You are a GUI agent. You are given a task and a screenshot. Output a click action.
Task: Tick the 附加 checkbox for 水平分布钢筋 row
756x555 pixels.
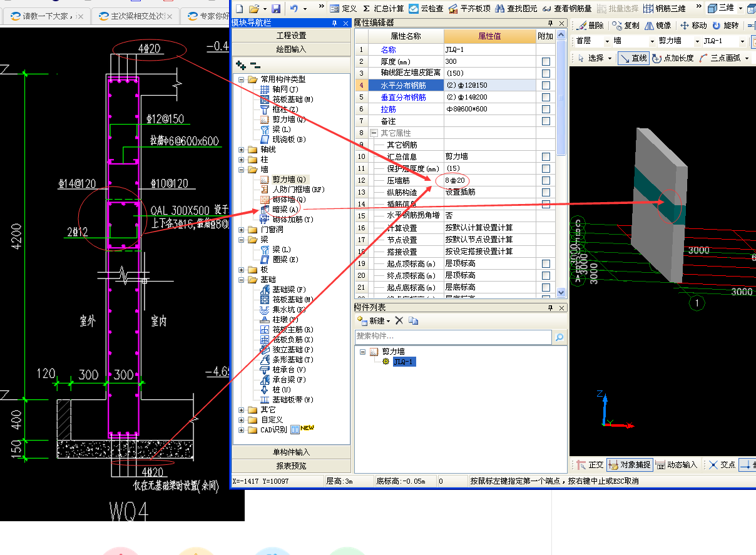(546, 85)
